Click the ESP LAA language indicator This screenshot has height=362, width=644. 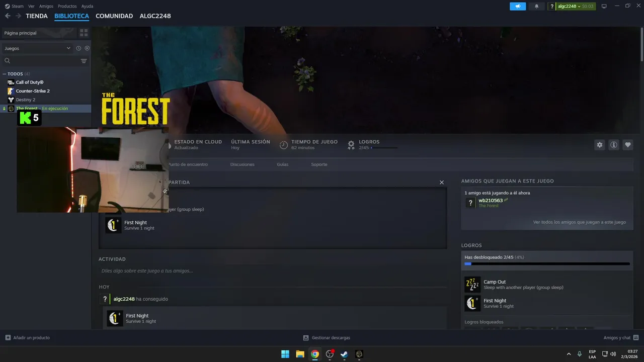tap(592, 354)
